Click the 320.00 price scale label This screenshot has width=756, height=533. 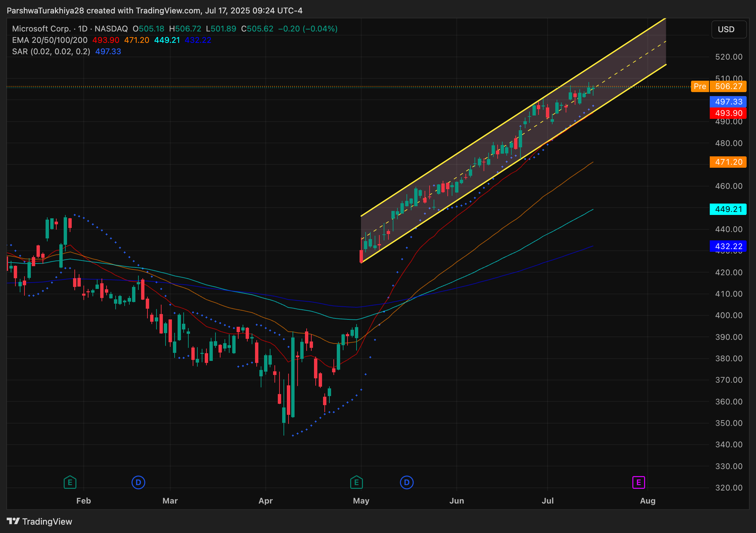click(729, 488)
